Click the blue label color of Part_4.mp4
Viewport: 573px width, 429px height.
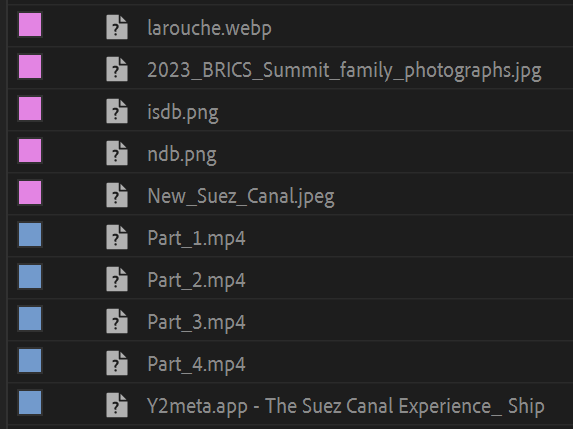tap(30, 361)
